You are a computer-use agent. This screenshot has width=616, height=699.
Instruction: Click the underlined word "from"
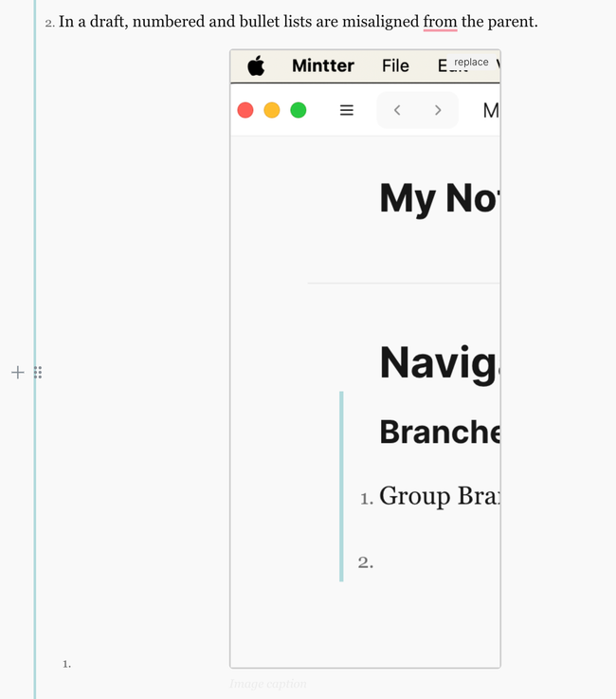(x=440, y=21)
